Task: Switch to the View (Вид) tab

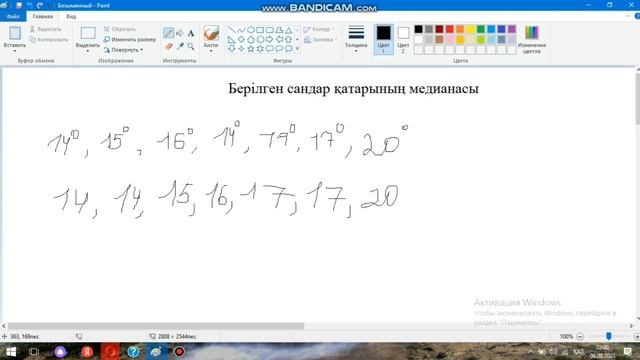Action: pos(71,16)
